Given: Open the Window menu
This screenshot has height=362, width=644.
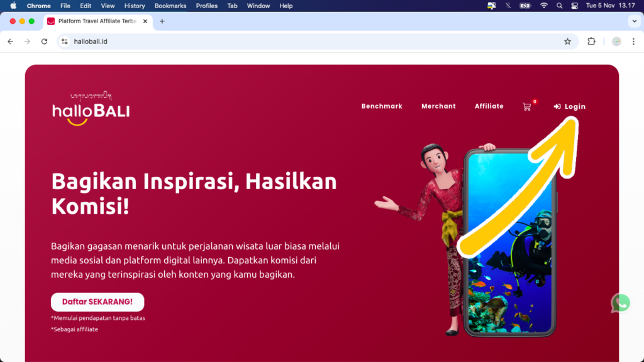Looking at the screenshot, I should click(258, 6).
